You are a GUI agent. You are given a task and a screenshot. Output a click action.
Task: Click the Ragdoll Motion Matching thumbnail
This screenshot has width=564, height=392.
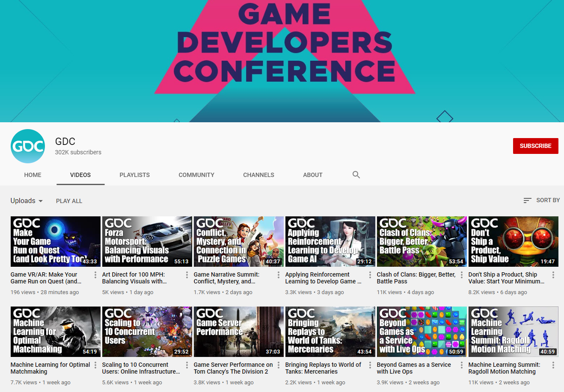[514, 332]
